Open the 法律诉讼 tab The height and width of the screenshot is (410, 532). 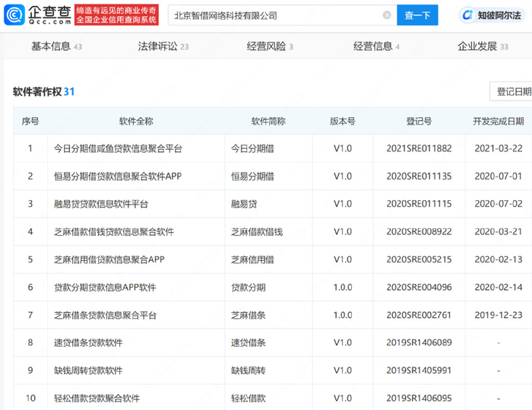tap(163, 46)
